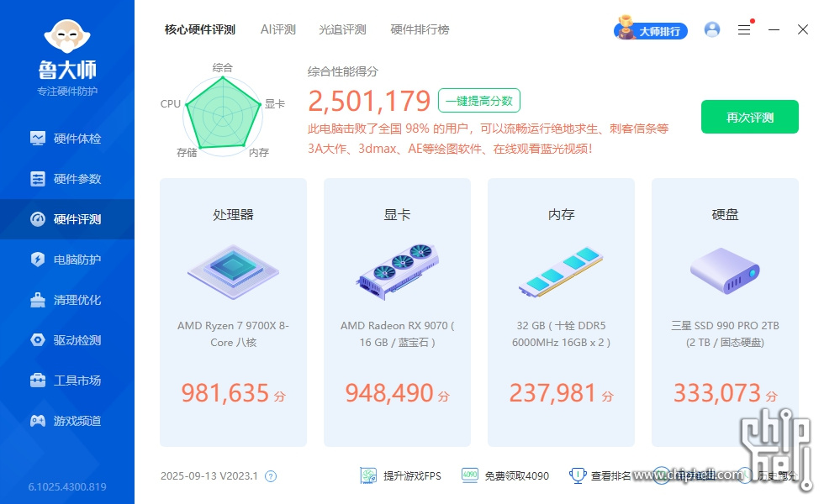Open the user account avatar
Screen dimensions: 824x504
coord(712,30)
